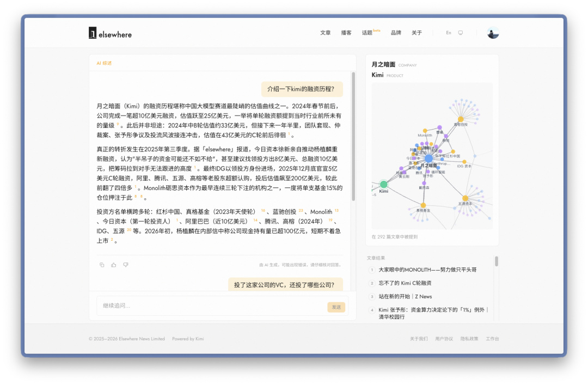The image size is (588, 385).
Task: Click the elsewhere logo
Action: tap(110, 33)
